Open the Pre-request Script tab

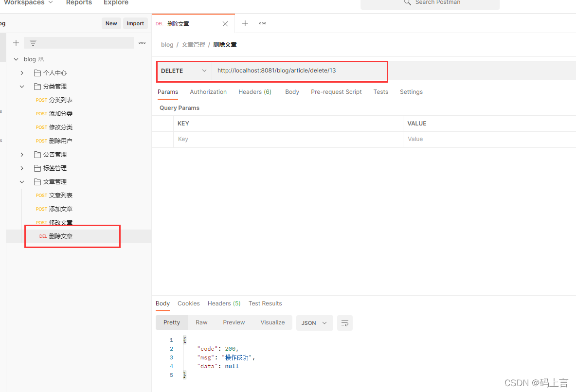point(336,92)
